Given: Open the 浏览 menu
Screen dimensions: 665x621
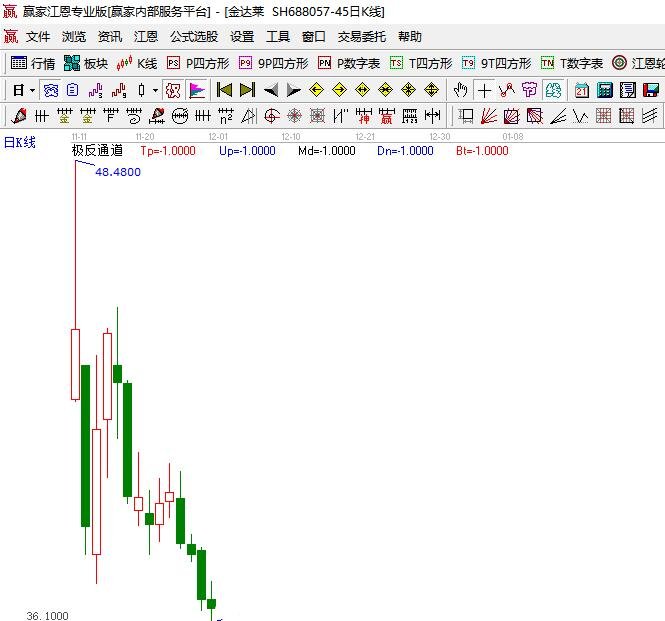Looking at the screenshot, I should pos(74,36).
